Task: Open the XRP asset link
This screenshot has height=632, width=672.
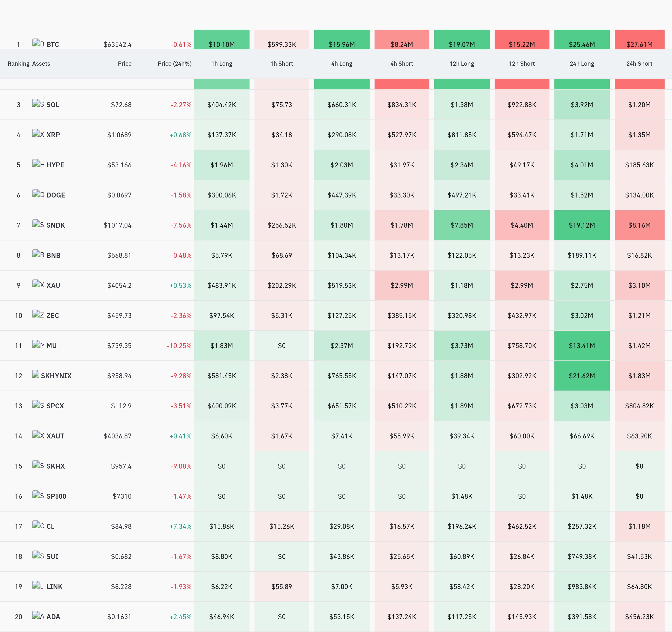Action: [53, 135]
